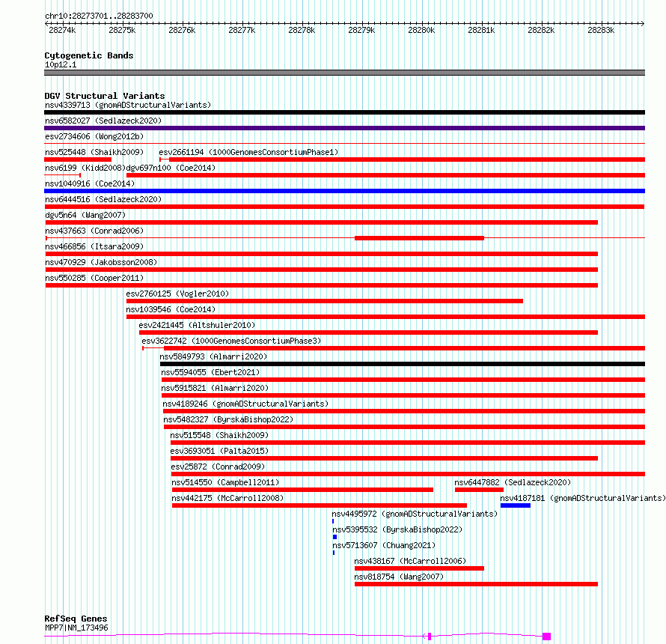
Task: Click dgv697n100 Coe2014 variant label
Action: tap(171, 168)
